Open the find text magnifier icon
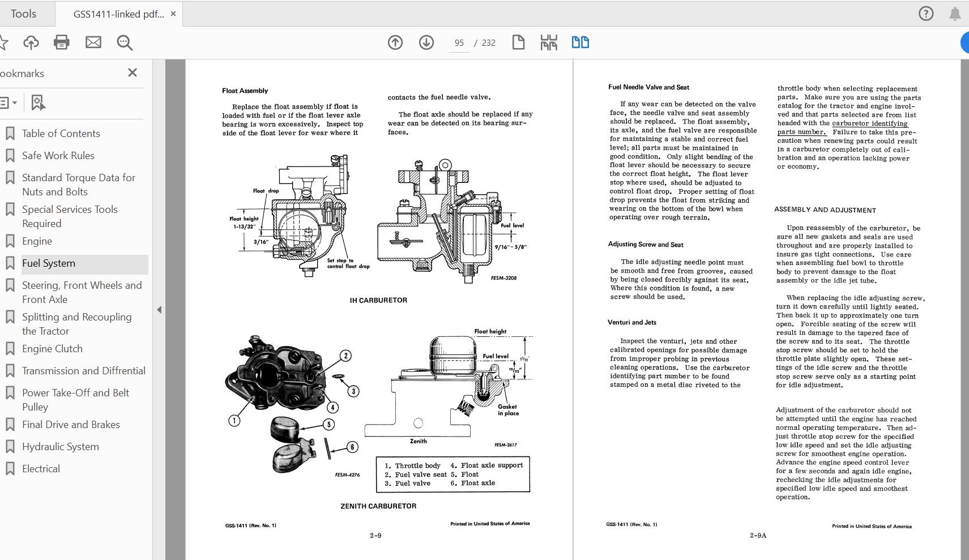The width and height of the screenshot is (969, 560). (x=125, y=42)
